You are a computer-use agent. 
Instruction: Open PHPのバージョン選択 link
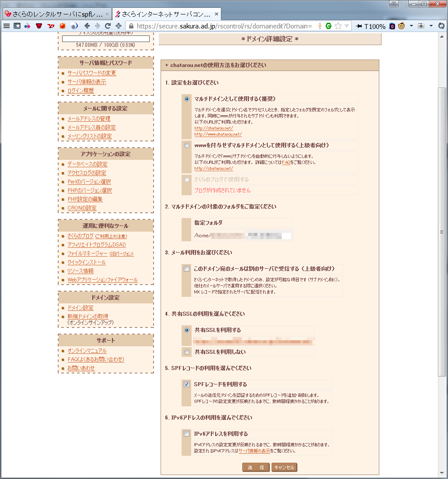90,190
